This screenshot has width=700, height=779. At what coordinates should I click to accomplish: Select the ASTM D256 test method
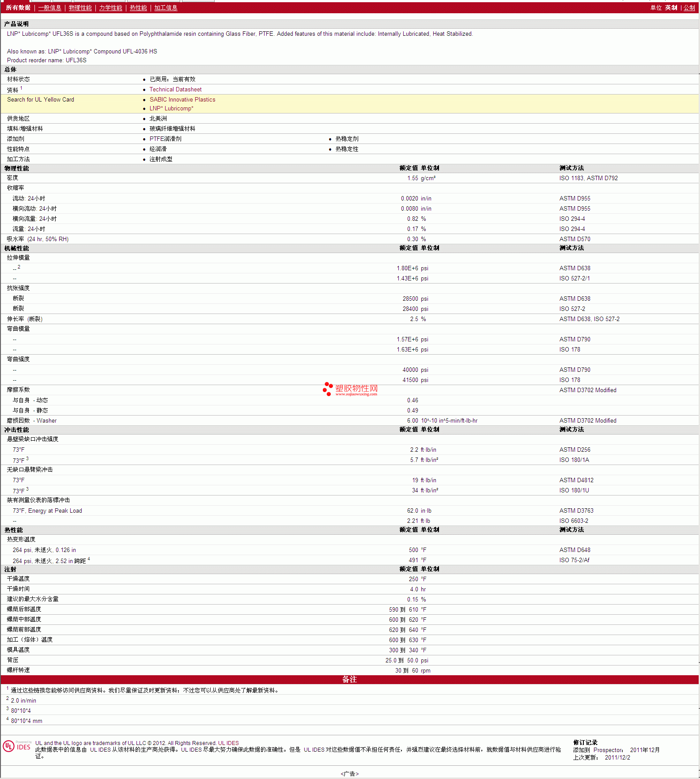(575, 450)
